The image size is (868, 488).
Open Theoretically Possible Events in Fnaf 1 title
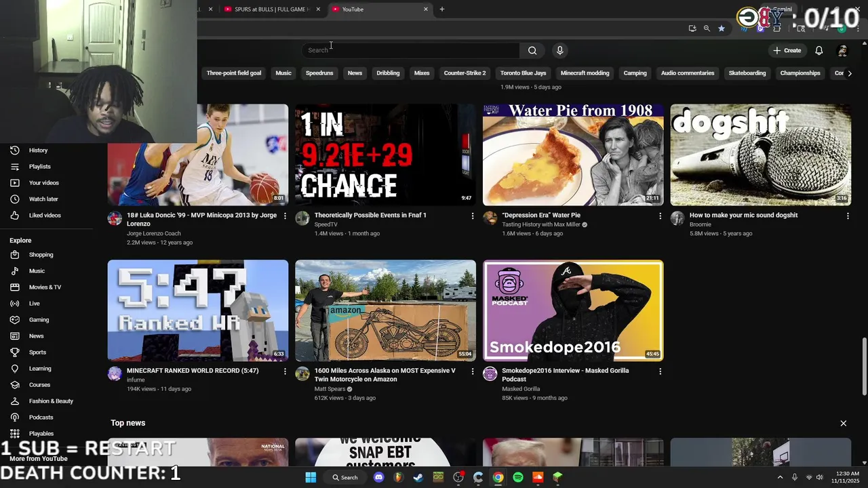pyautogui.click(x=370, y=215)
